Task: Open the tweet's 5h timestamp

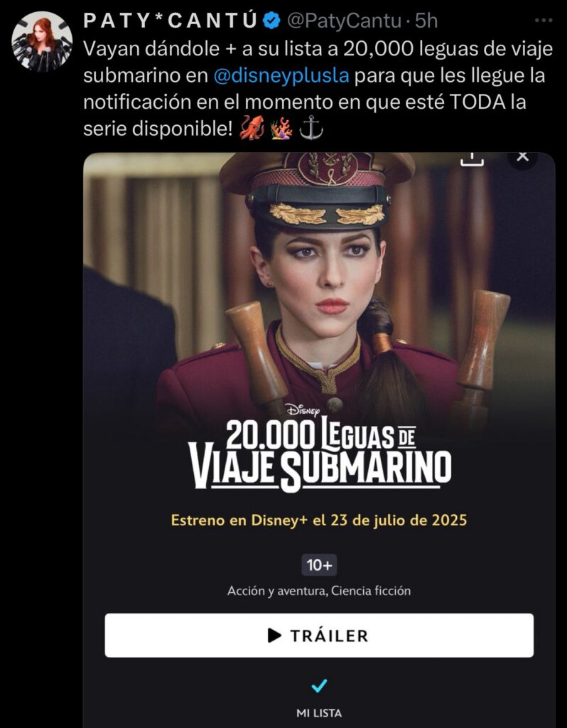Action: (426, 21)
